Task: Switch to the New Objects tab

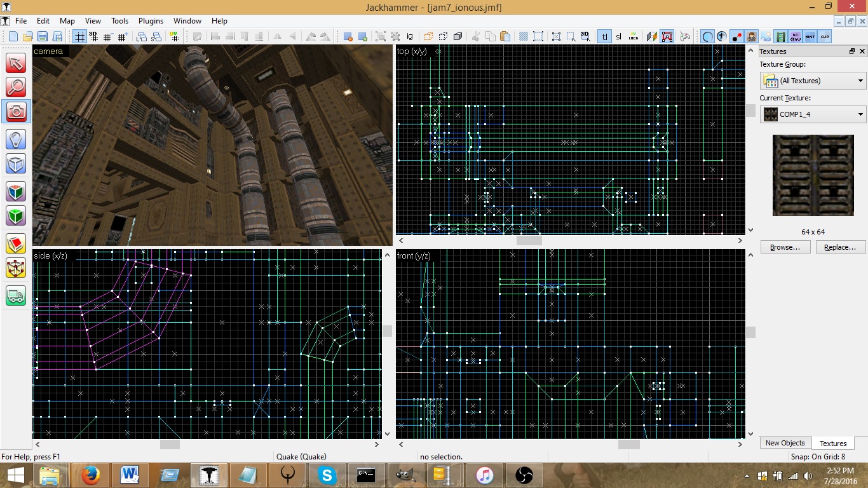Action: pos(785,443)
